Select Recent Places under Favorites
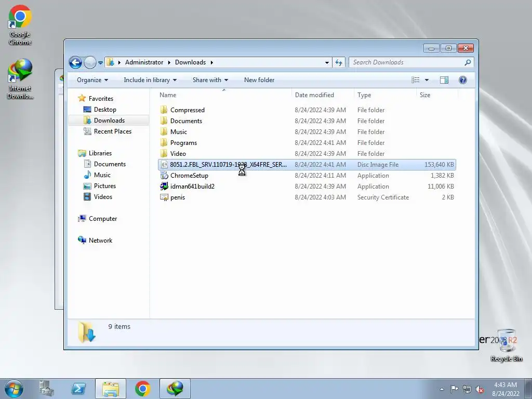This screenshot has height=399, width=532. pos(112,131)
